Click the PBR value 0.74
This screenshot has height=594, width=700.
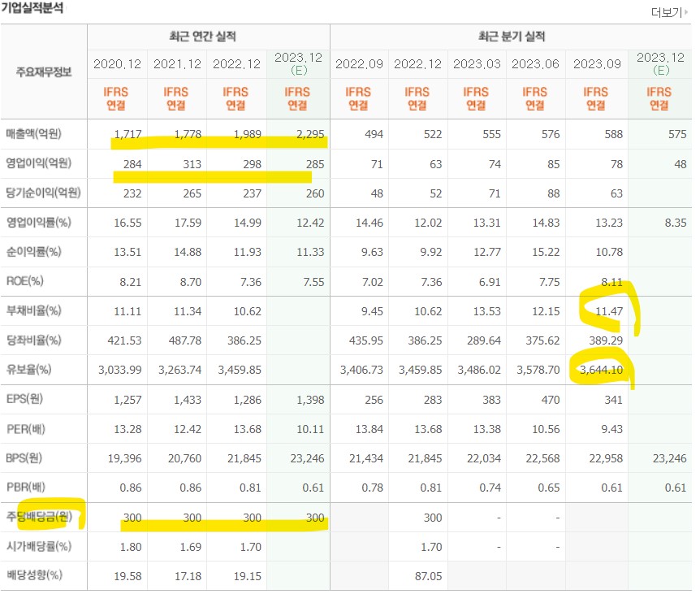[x=490, y=488]
